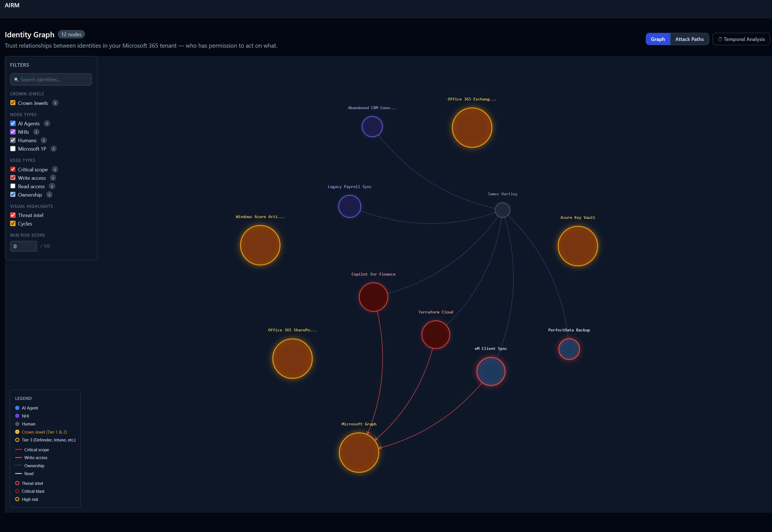Open info icon beside Ownership filter

49,195
